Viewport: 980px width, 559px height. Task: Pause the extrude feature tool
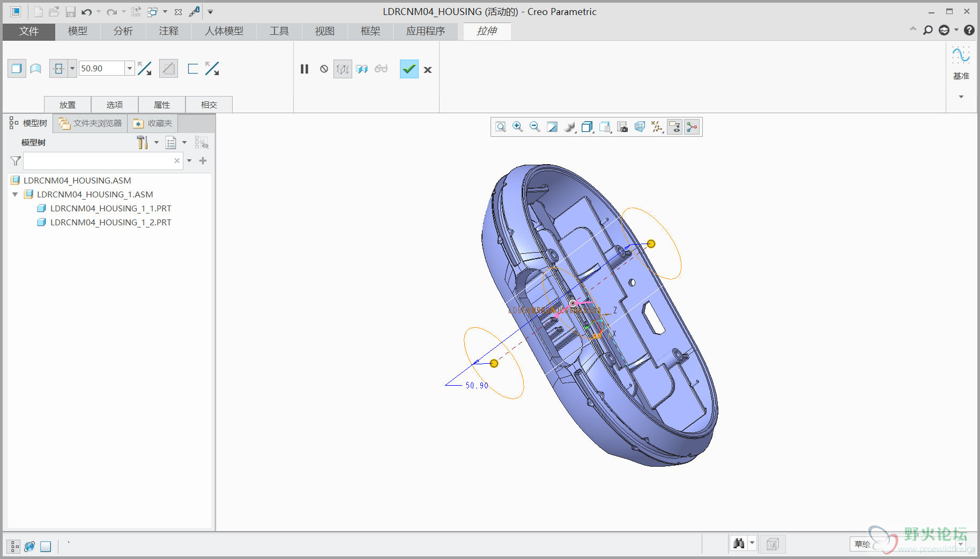[305, 69]
